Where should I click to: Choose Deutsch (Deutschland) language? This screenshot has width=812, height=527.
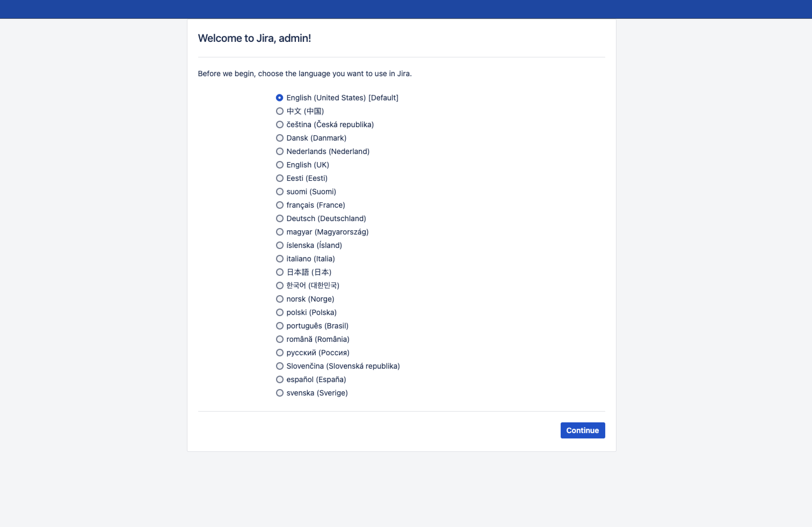click(280, 218)
